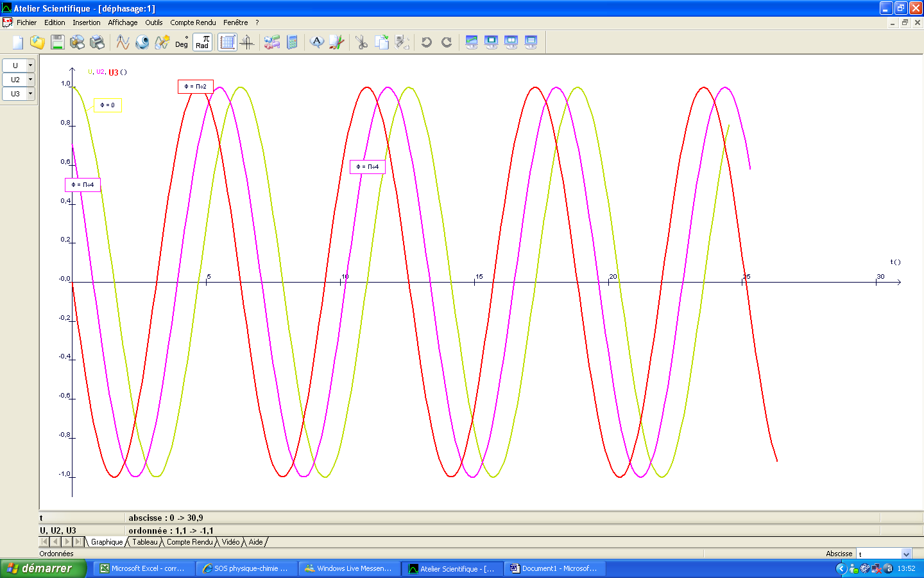924x578 pixels.
Task: Click the undo arrow icon
Action: (x=426, y=42)
